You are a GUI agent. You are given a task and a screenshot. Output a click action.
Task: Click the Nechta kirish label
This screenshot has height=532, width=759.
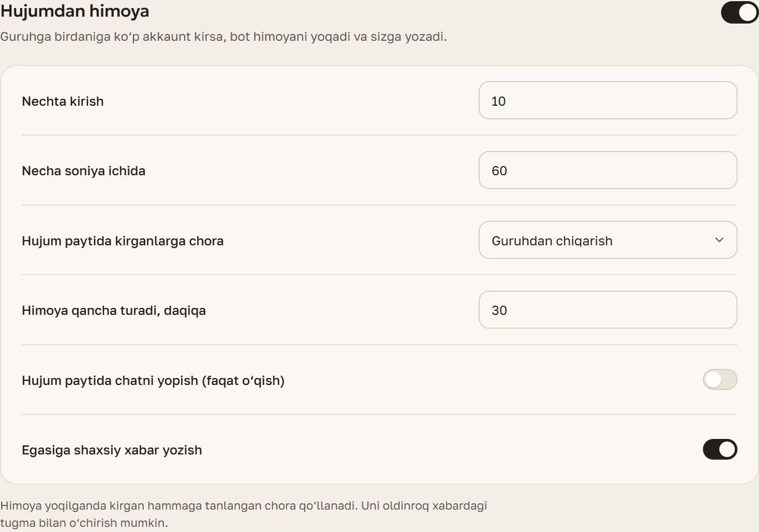(x=63, y=101)
